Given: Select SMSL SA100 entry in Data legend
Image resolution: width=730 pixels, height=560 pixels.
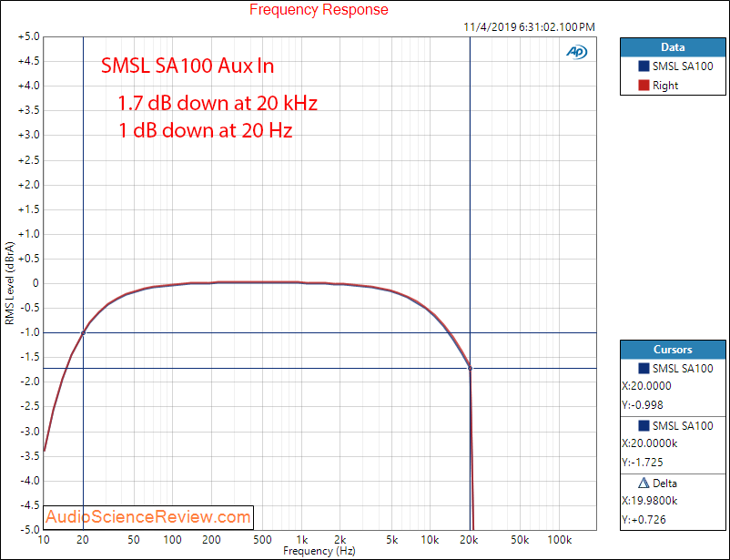Looking at the screenshot, I should [675, 66].
